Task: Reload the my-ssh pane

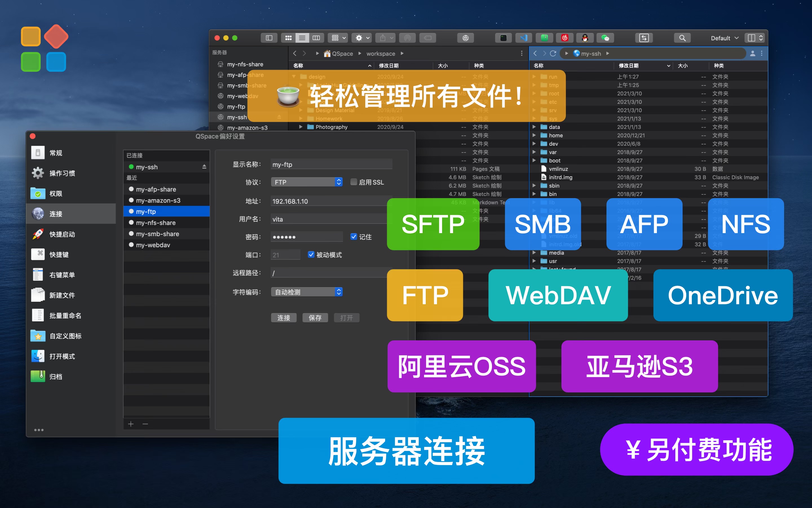Action: pos(553,53)
